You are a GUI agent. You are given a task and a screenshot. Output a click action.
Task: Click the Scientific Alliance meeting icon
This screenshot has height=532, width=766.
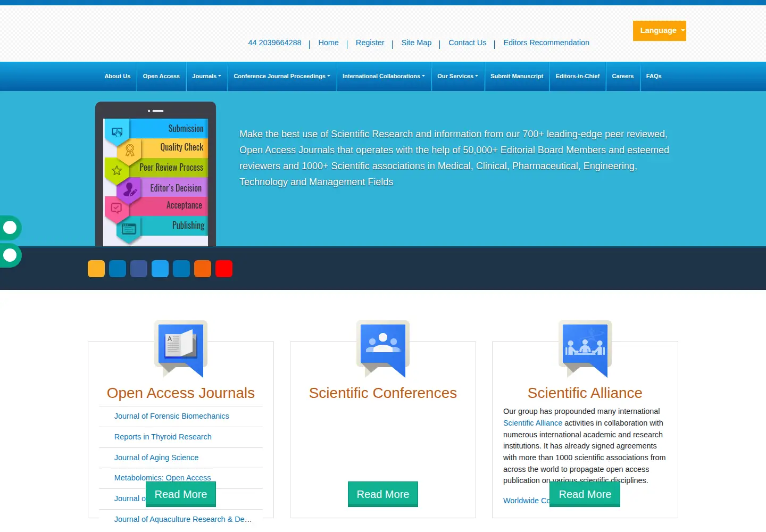585,349
